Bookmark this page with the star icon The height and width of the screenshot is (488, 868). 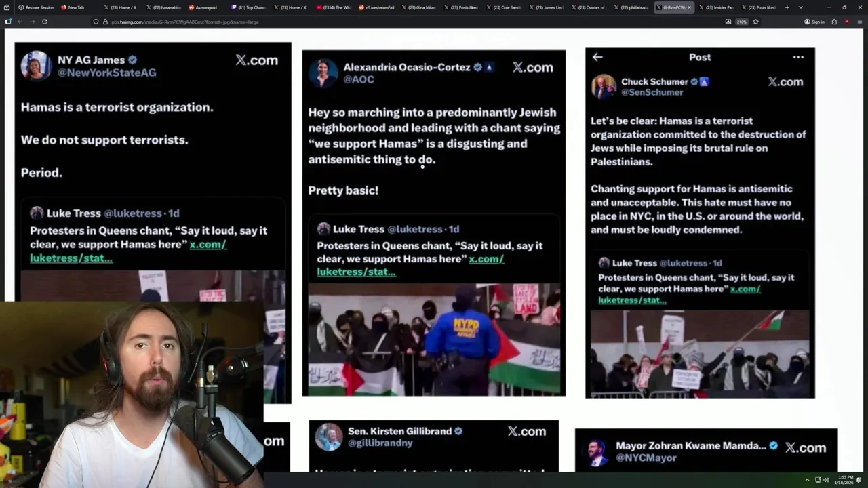(755, 22)
